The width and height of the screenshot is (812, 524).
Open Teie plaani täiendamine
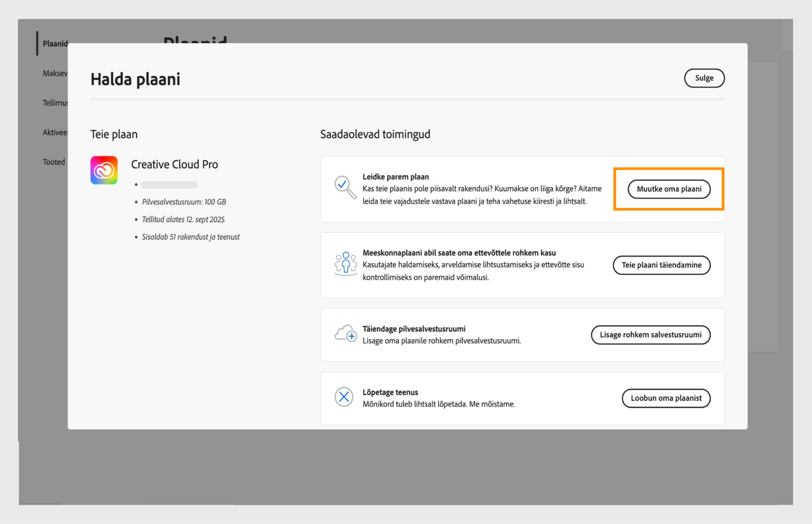661,265
